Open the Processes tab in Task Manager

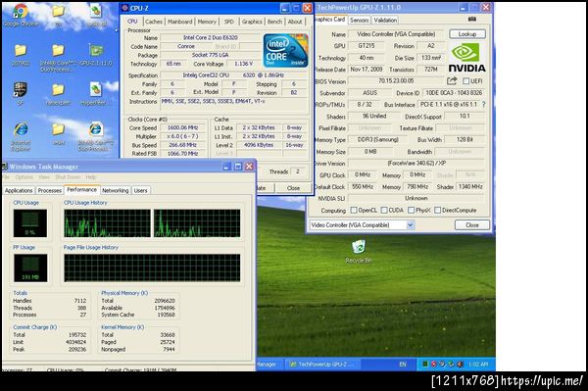(x=50, y=190)
